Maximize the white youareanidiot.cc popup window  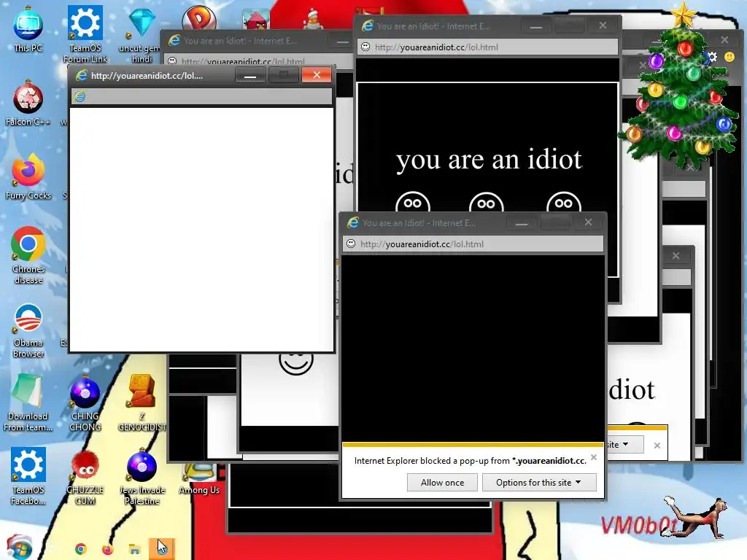click(x=284, y=75)
